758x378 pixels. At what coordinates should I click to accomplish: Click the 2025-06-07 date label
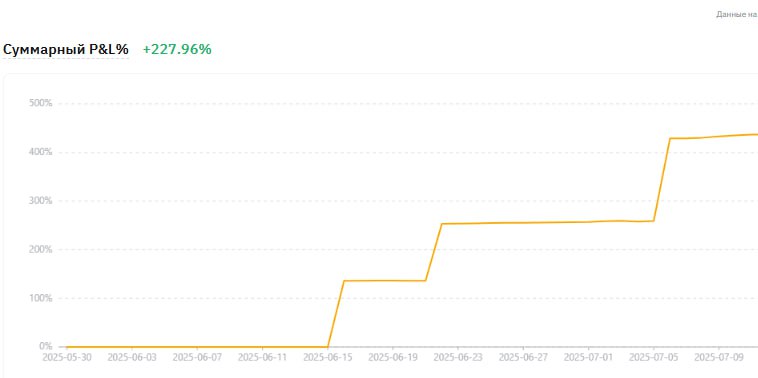pyautogui.click(x=197, y=358)
